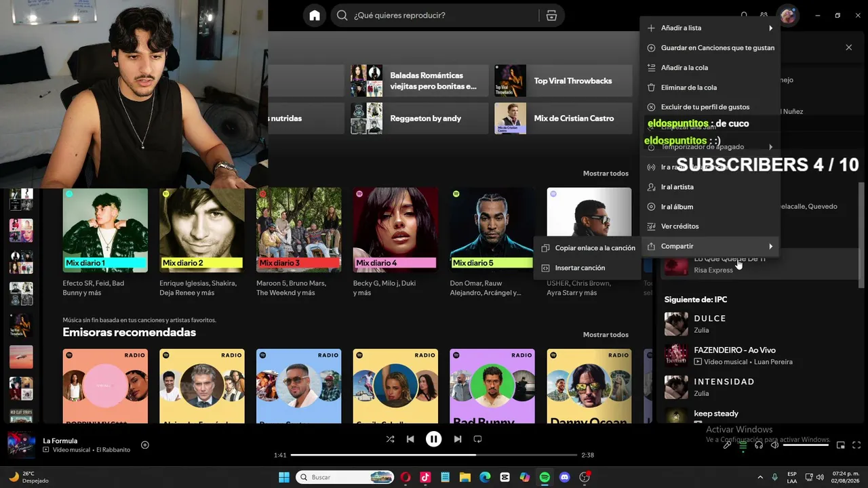This screenshot has width=868, height=488.
Task: Open Ver créditos
Action: point(710,226)
